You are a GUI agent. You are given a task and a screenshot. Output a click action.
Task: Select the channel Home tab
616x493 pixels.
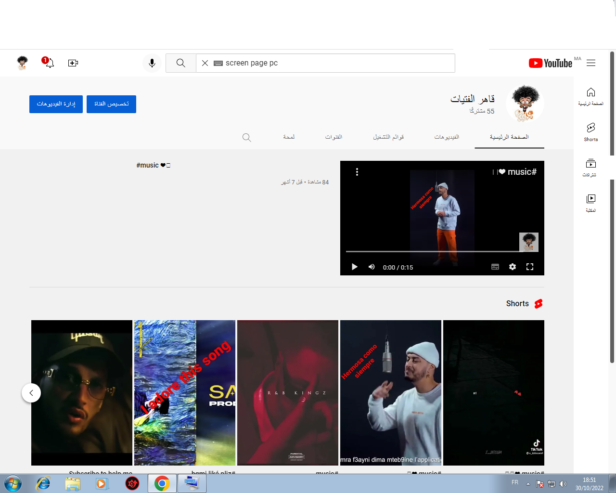tap(509, 137)
